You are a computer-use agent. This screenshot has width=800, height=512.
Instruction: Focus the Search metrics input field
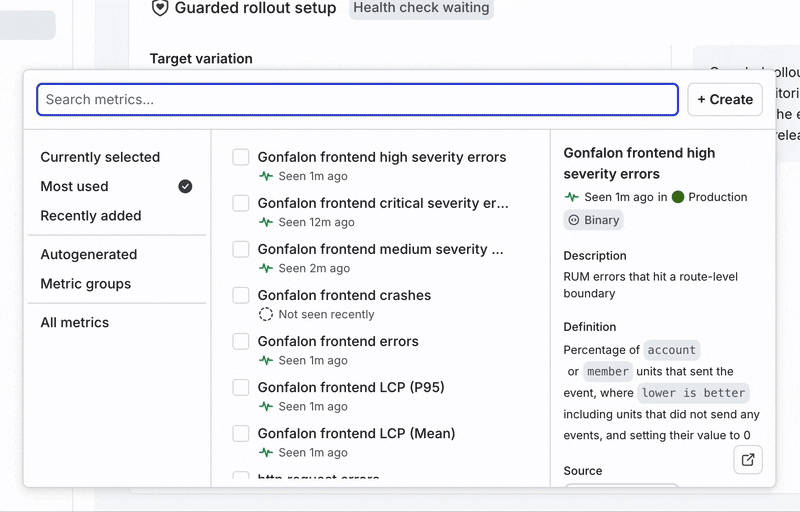click(358, 100)
